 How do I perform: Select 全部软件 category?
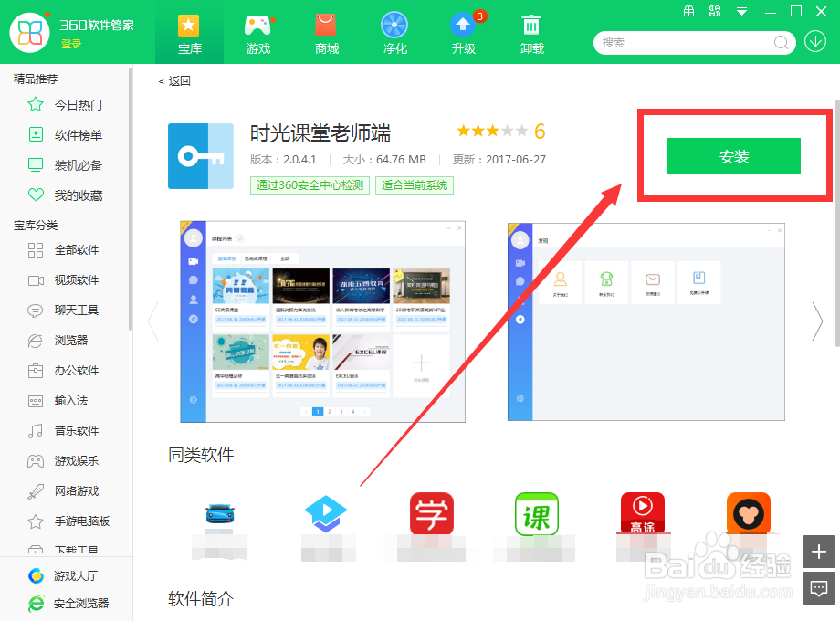[63, 249]
